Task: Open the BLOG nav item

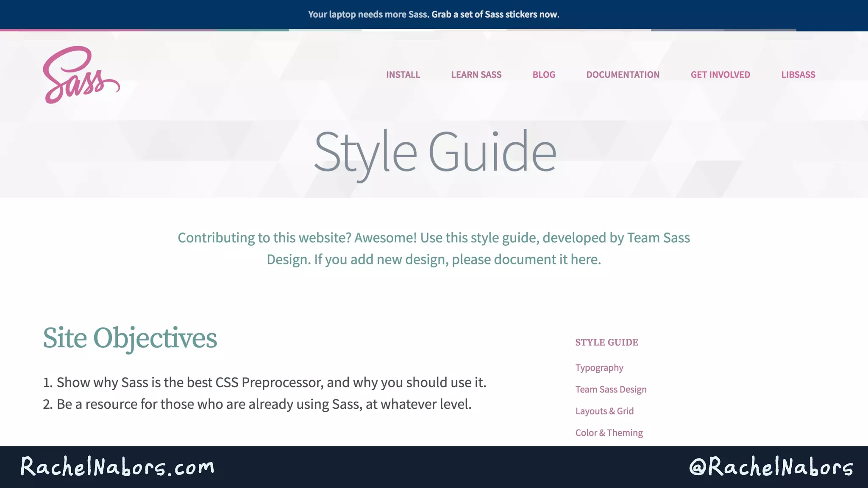Action: tap(543, 75)
